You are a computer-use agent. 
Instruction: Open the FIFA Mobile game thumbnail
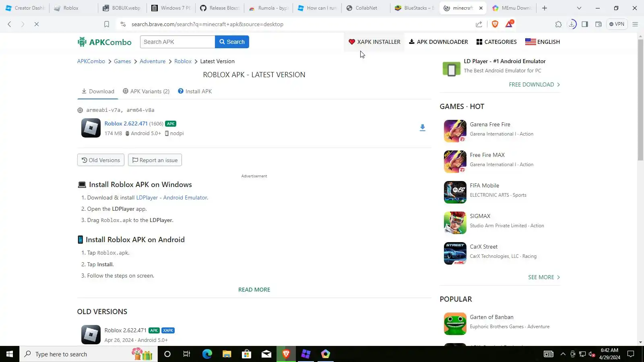click(455, 192)
